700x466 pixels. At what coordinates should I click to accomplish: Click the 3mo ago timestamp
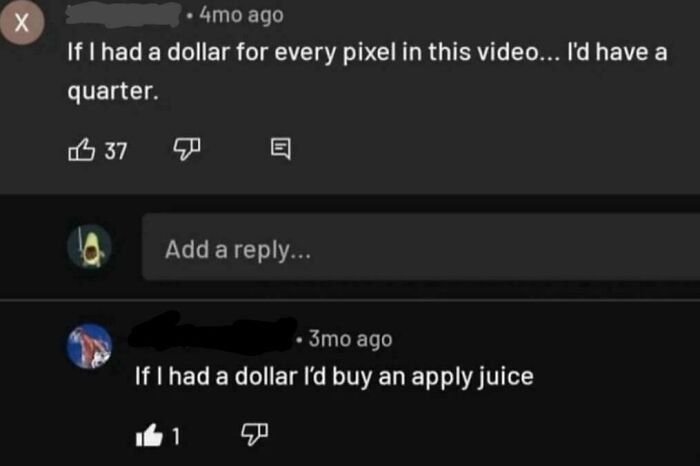(350, 339)
